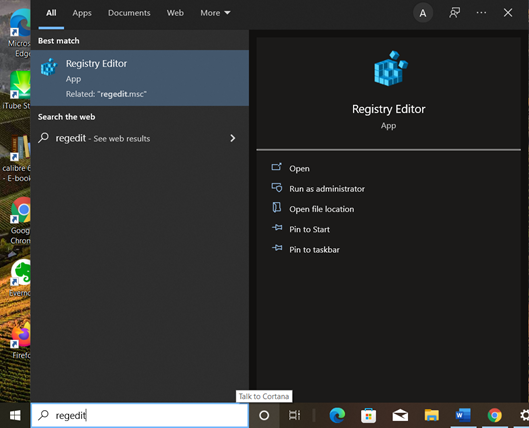Choose Run as administrator
Screen dimensions: 529x428
(327, 189)
